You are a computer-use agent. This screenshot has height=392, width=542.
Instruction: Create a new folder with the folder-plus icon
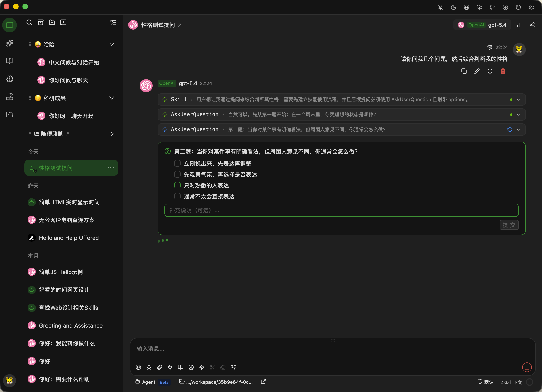52,22
